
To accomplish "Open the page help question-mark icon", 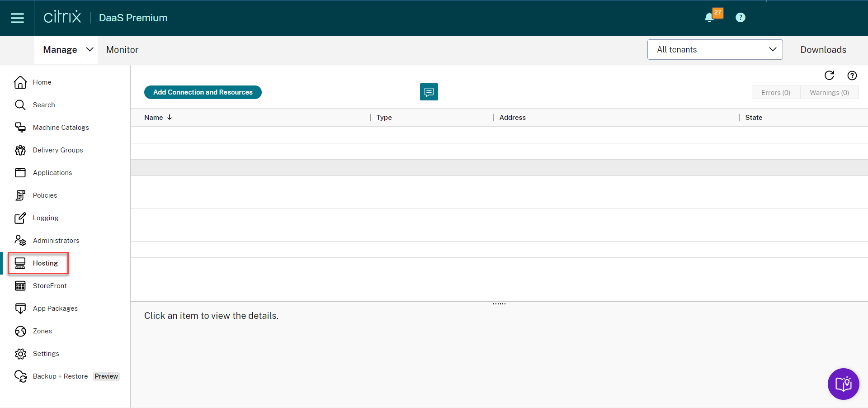I will coord(852,76).
